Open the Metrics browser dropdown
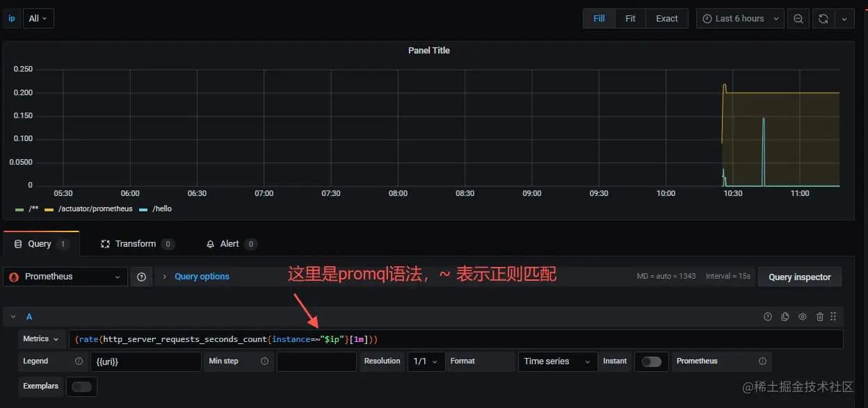The width and height of the screenshot is (868, 408). [x=42, y=339]
